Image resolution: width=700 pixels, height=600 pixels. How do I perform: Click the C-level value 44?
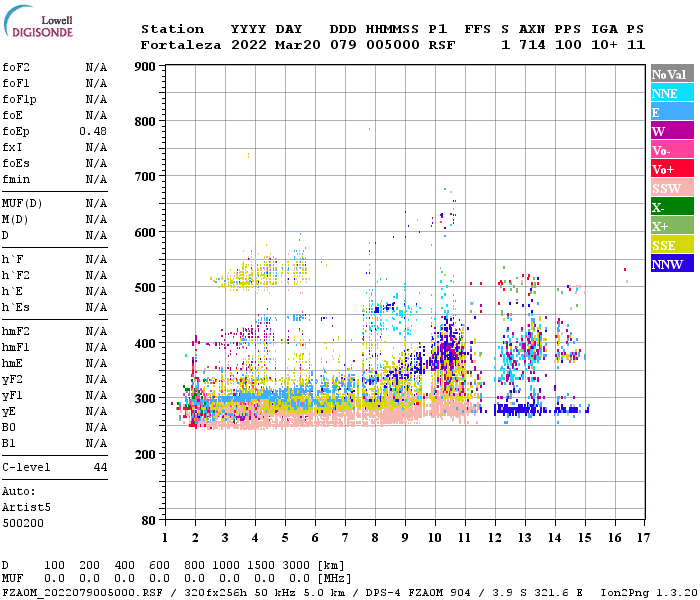pos(100,467)
